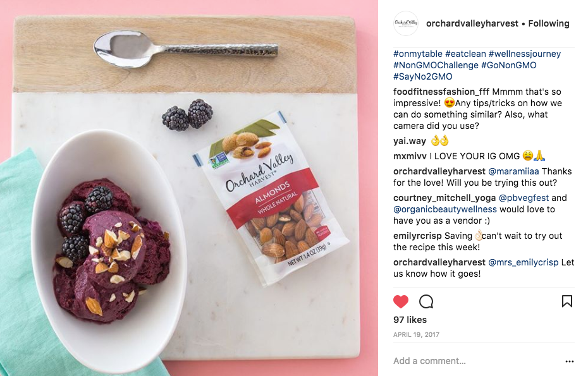
Task: Save post with the bookmark icon
Action: click(x=567, y=301)
